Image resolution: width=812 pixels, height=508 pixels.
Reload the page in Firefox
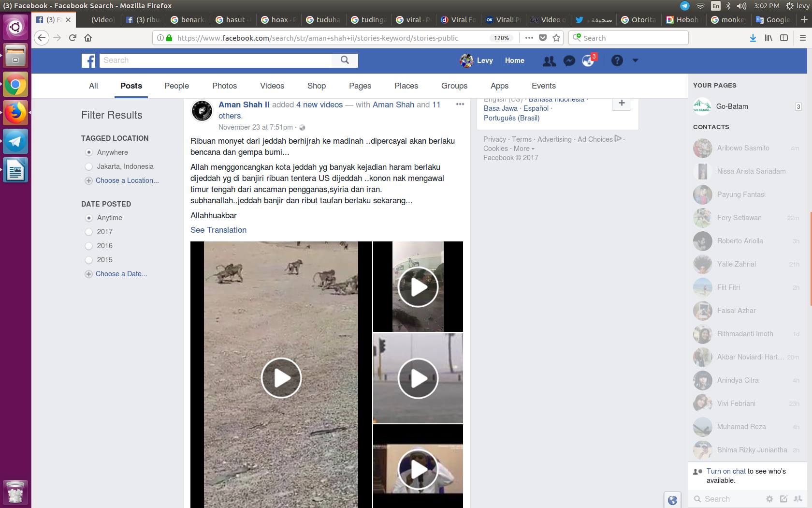coord(72,38)
